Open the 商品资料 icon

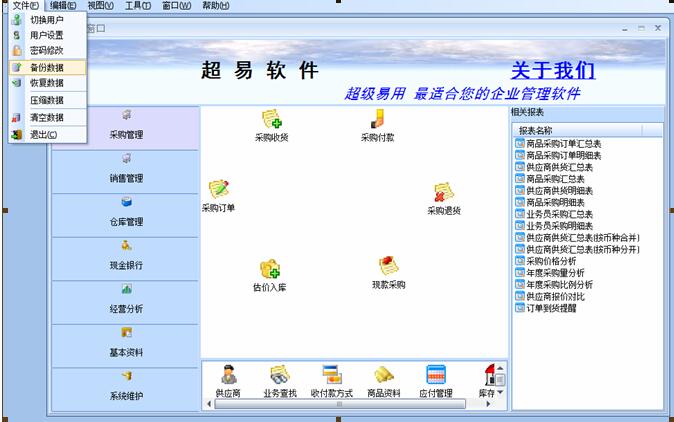coord(384,375)
